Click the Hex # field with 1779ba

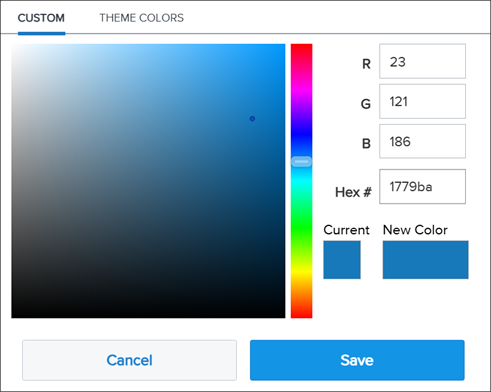coord(422,187)
